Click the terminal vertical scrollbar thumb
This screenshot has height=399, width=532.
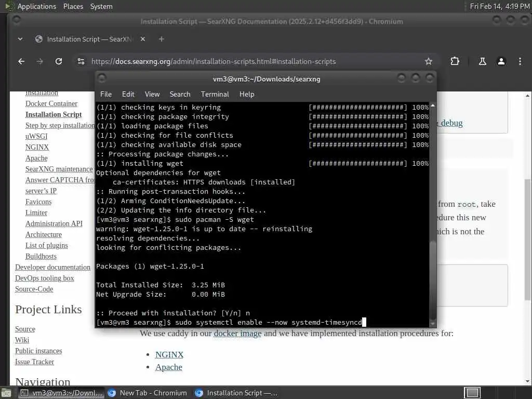(433, 280)
